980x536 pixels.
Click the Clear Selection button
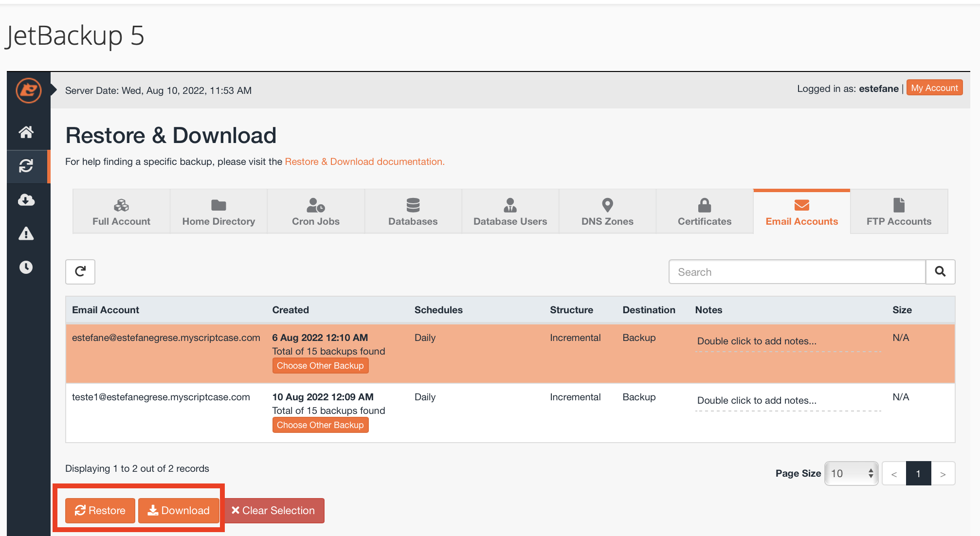(274, 510)
